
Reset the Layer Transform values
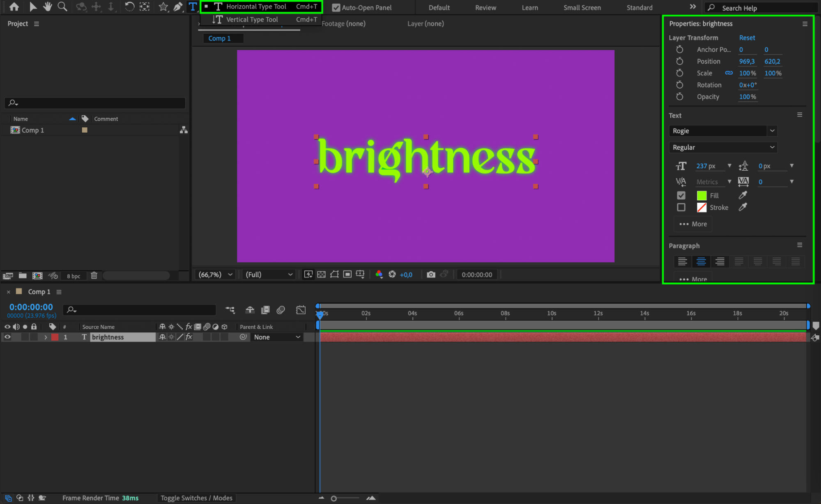tap(747, 38)
